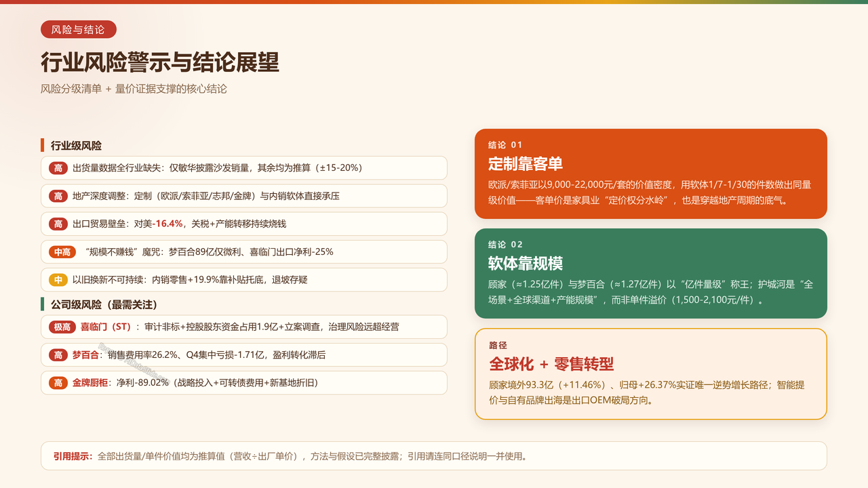This screenshot has width=868, height=488.
Task: Click the 结论 02 label
Action: tap(506, 245)
